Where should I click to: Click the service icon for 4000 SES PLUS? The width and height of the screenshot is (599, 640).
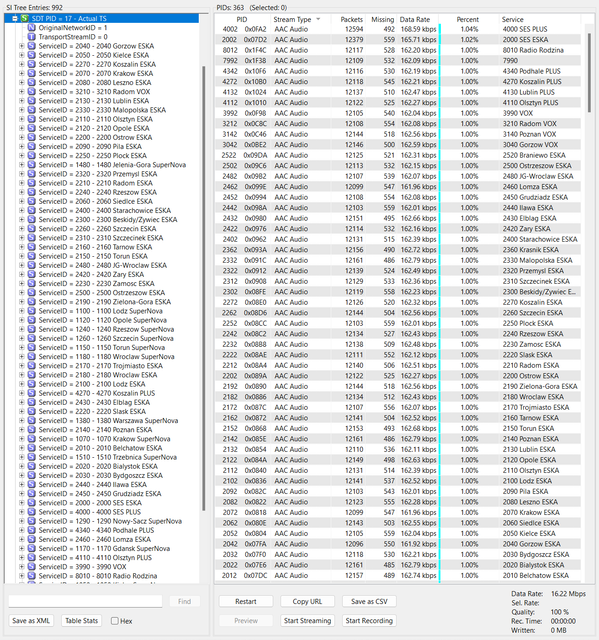coord(31,512)
